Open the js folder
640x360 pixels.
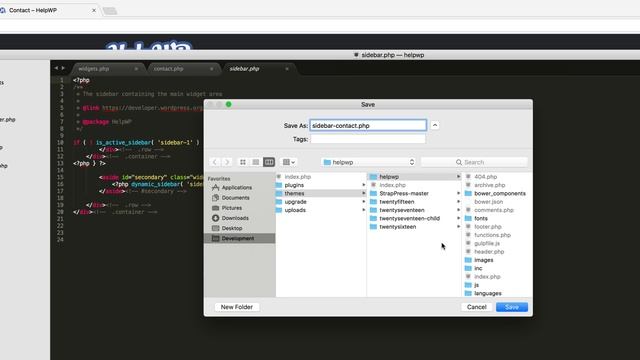[x=476, y=285]
